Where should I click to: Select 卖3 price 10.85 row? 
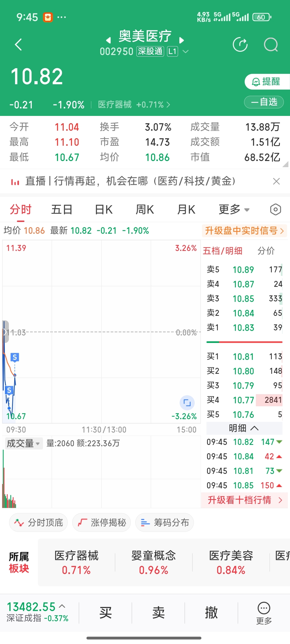[x=244, y=298]
